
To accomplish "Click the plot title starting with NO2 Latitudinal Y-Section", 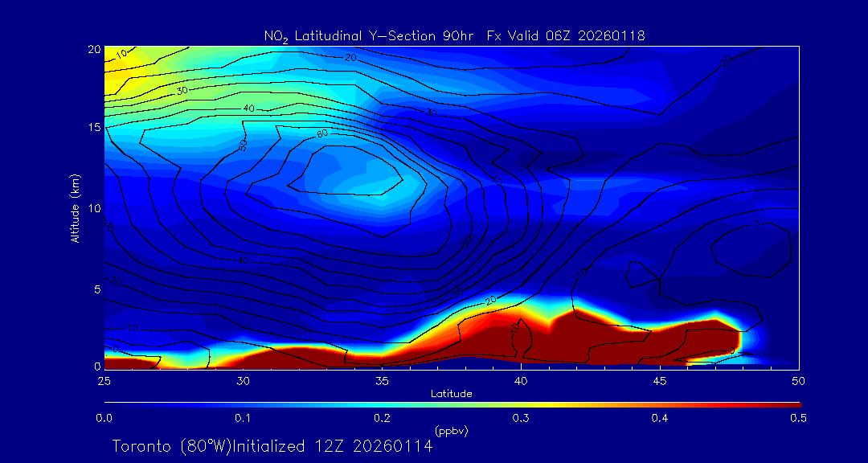I will coord(454,36).
